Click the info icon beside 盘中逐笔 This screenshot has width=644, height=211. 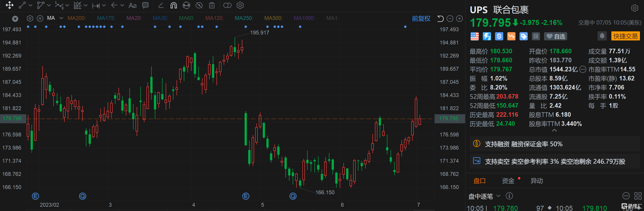(x=509, y=196)
